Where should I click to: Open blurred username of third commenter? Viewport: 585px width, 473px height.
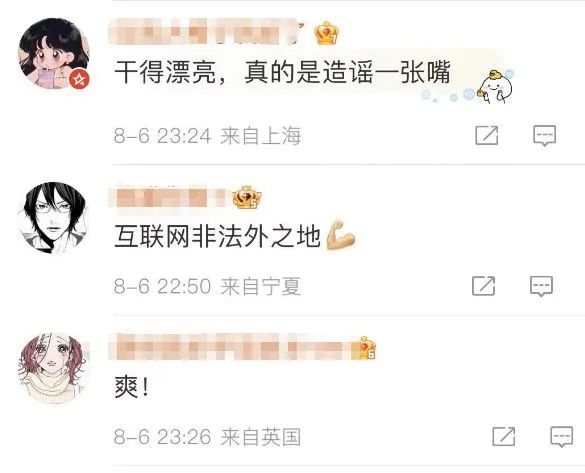pyautogui.click(x=231, y=348)
